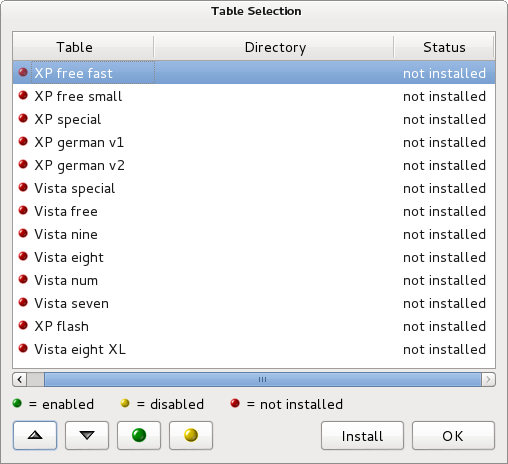Screen dimensions: 508x464
Task: Sort by the Directory column header
Action: click(274, 47)
